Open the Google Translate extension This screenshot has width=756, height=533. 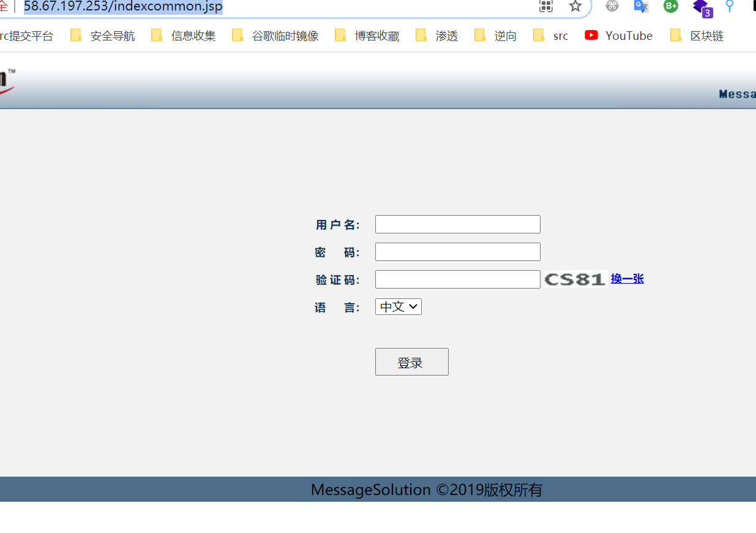click(x=641, y=6)
